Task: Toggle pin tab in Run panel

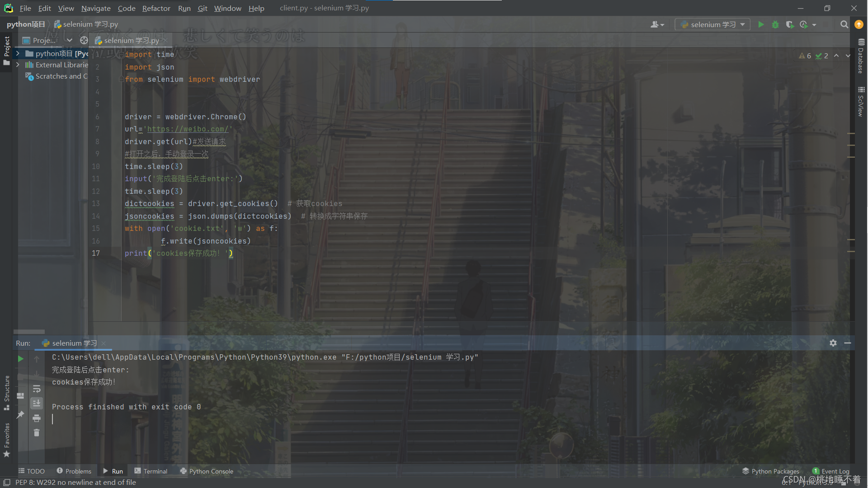Action: pyautogui.click(x=20, y=414)
